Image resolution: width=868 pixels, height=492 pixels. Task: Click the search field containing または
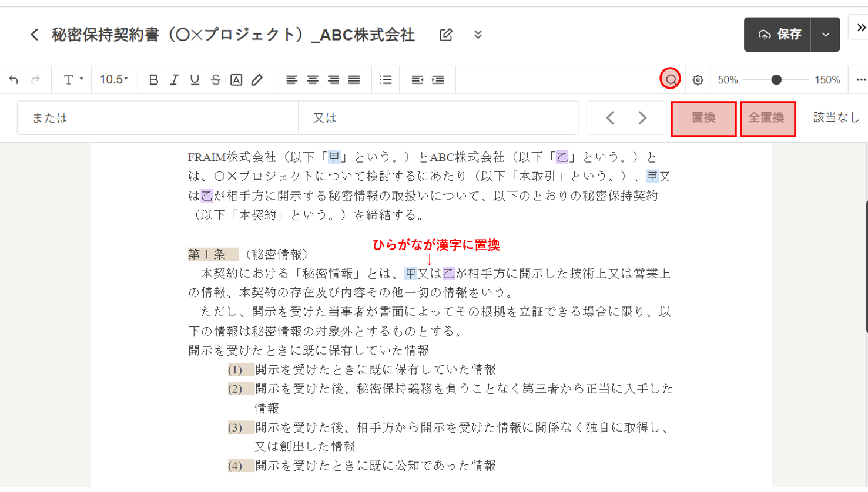(x=157, y=118)
